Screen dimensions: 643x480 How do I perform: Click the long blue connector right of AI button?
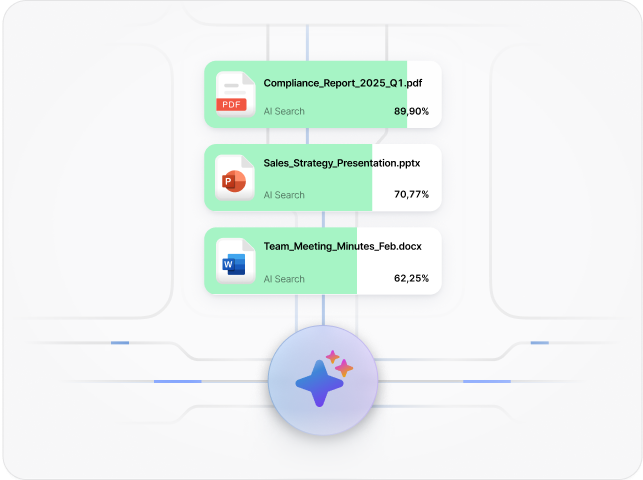(x=487, y=381)
